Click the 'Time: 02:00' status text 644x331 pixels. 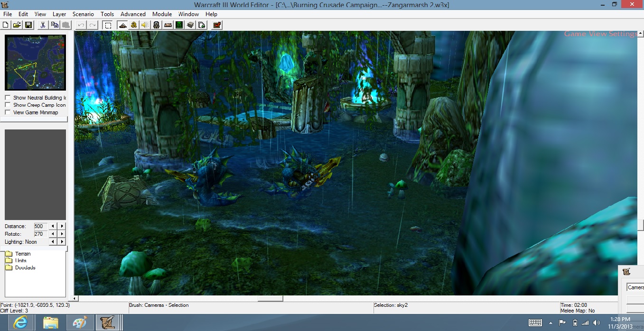(573, 305)
